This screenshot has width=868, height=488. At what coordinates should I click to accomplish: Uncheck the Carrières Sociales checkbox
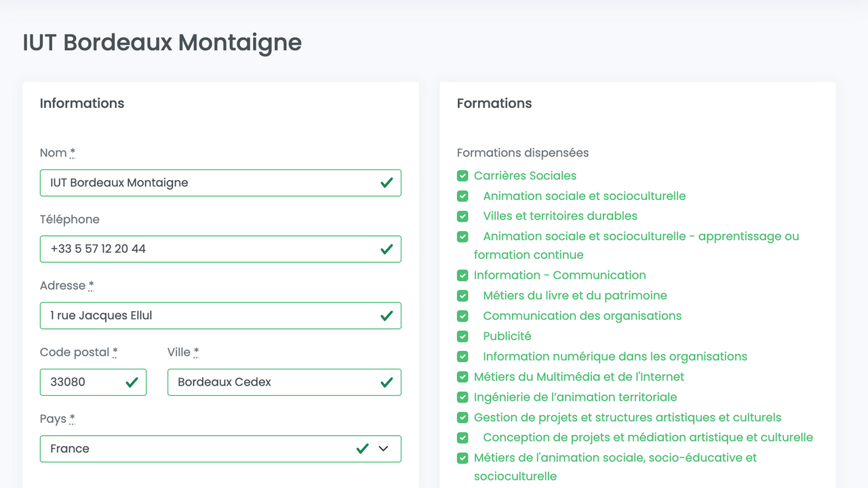coord(462,176)
